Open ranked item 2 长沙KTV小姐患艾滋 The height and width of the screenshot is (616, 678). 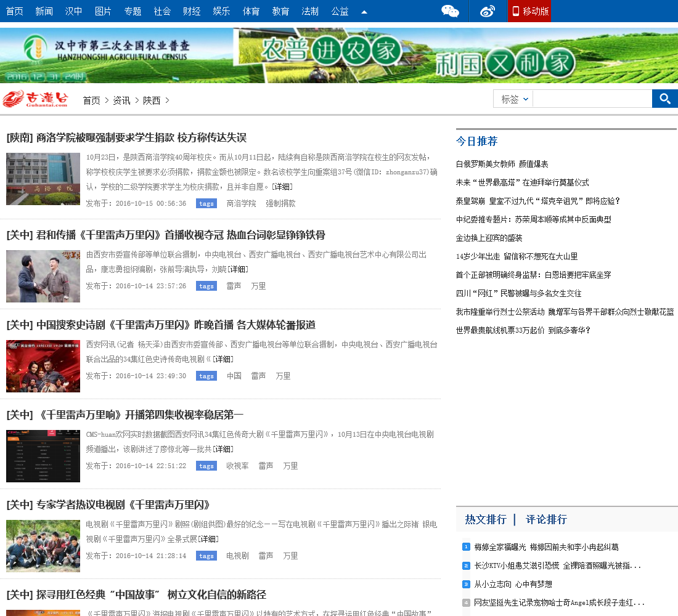click(557, 565)
